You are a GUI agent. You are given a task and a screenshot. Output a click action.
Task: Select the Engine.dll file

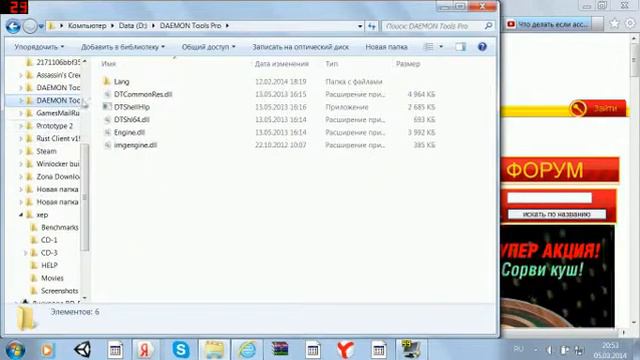click(x=129, y=132)
